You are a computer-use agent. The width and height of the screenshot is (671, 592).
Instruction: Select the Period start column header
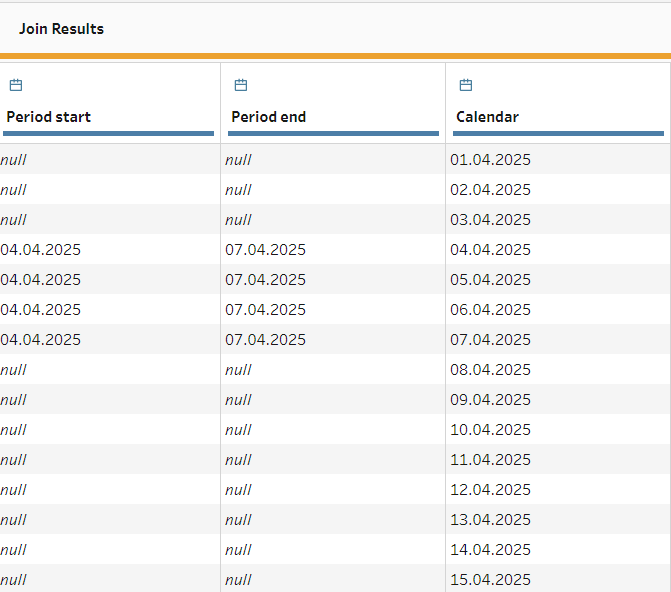pyautogui.click(x=49, y=117)
